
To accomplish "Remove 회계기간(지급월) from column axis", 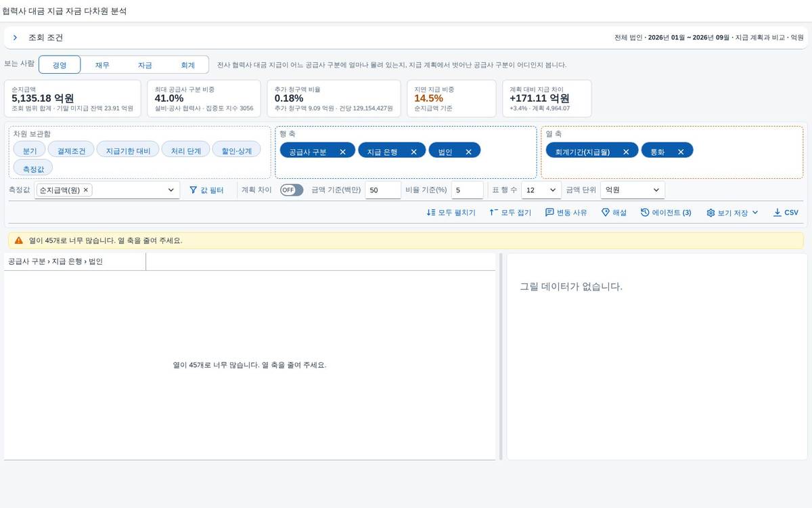I will pos(626,152).
